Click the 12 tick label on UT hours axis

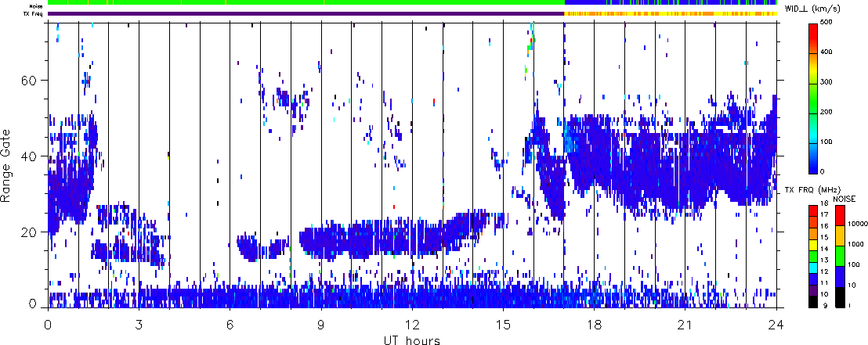(412, 325)
